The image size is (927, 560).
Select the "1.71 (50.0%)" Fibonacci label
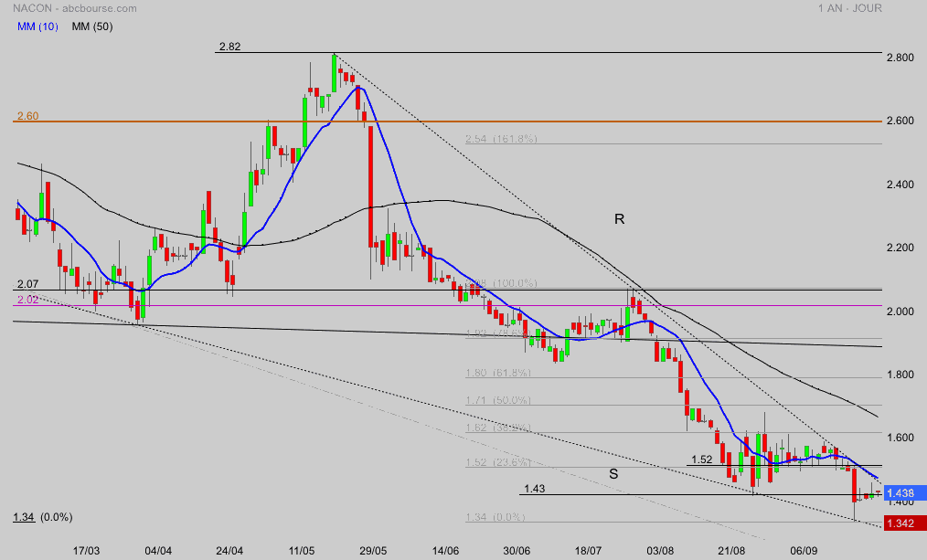pos(498,400)
